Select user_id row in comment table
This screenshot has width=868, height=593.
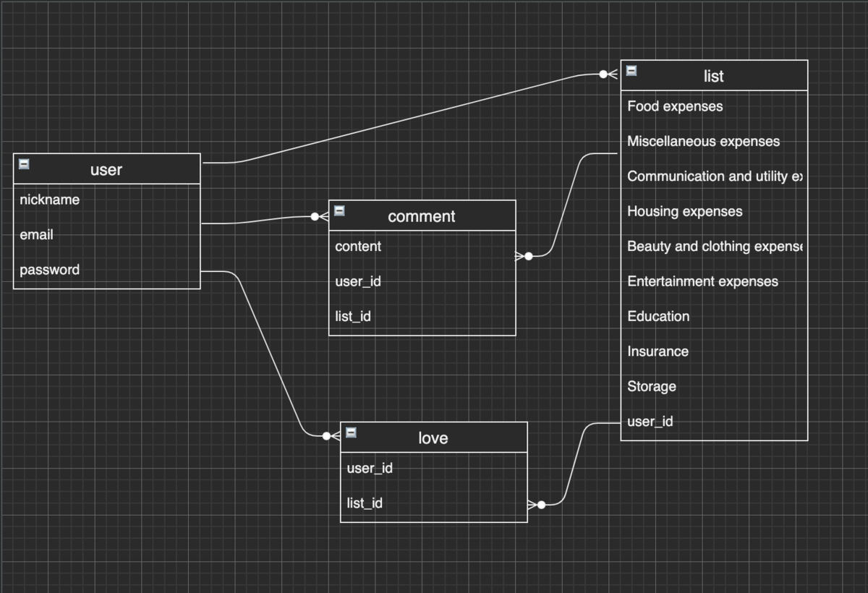coord(422,281)
